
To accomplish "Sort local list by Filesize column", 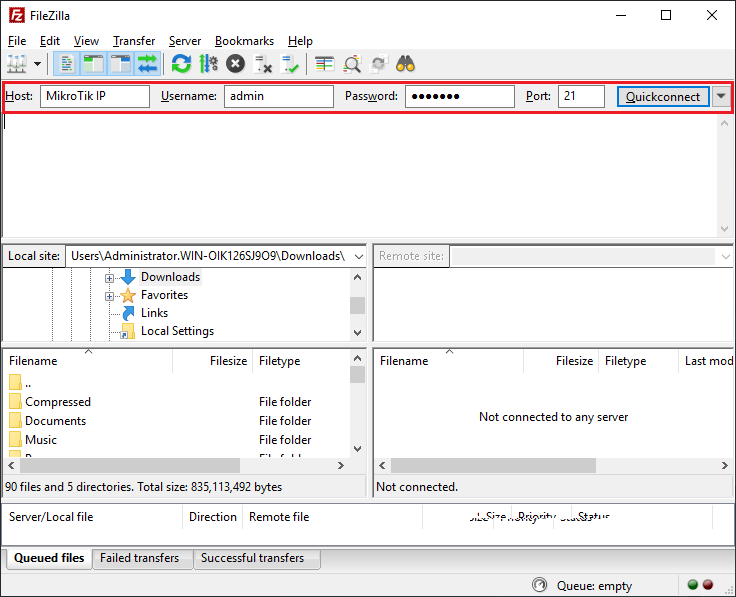I will 213,361.
